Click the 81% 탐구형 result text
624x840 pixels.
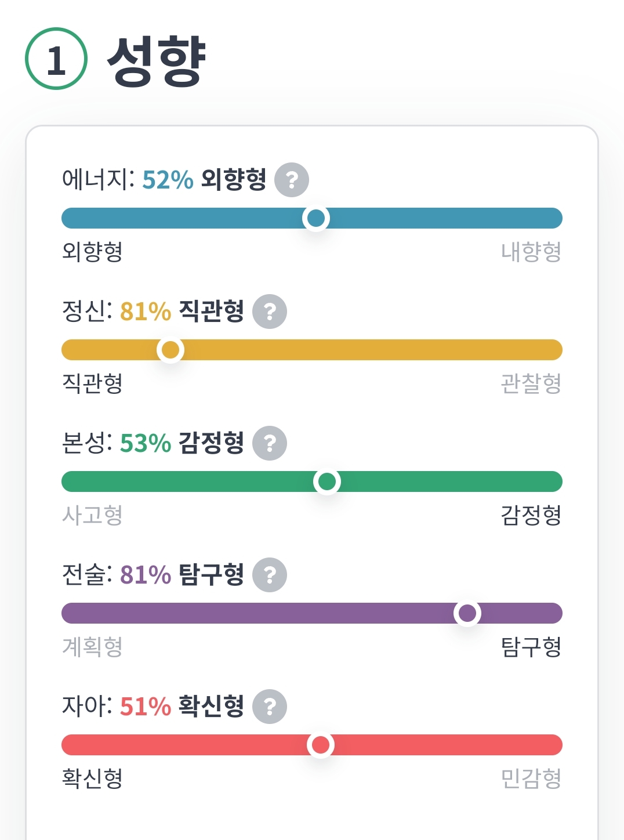pos(182,574)
